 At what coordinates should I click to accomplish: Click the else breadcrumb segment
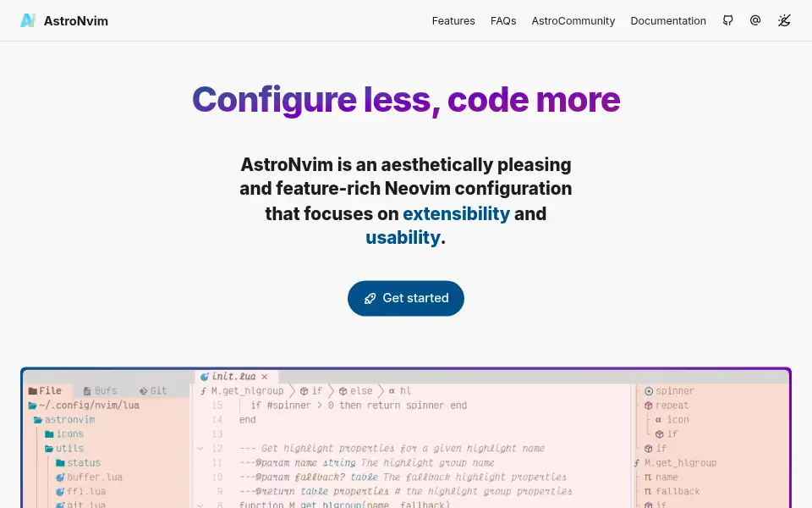click(356, 391)
